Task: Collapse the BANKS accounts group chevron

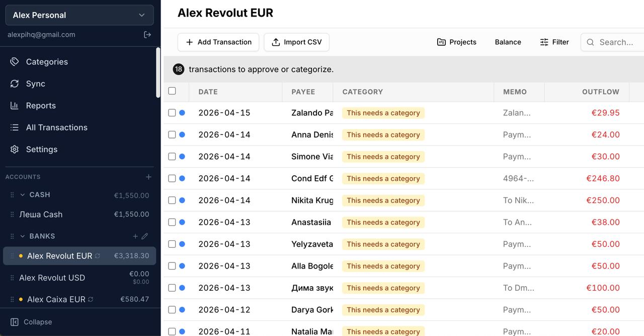Action: (23, 236)
